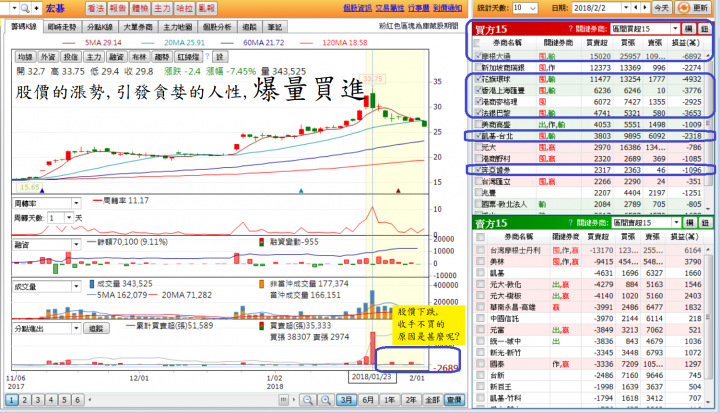The image size is (720, 413).
Task: Open the 週轉率 indicator dropdown
Action: (x=76, y=203)
